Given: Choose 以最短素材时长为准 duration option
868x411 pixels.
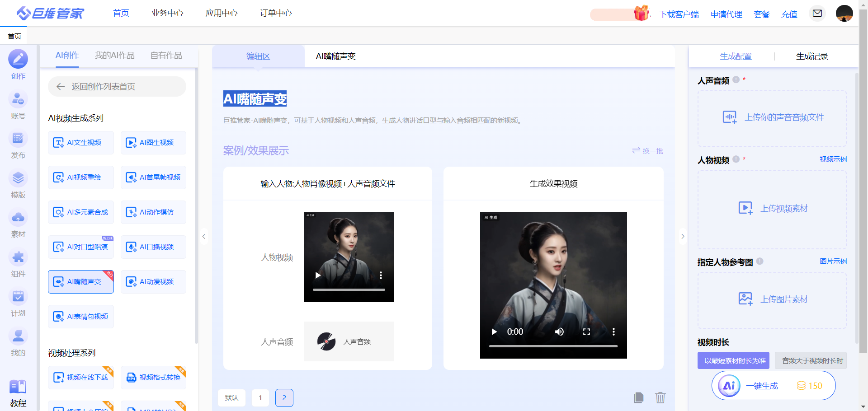Looking at the screenshot, I should tap(733, 360).
